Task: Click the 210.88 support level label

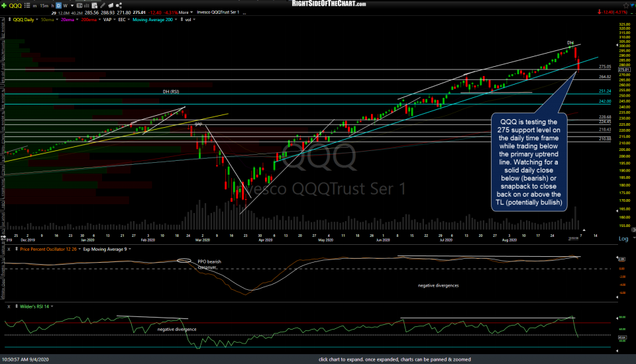Action: (605, 138)
